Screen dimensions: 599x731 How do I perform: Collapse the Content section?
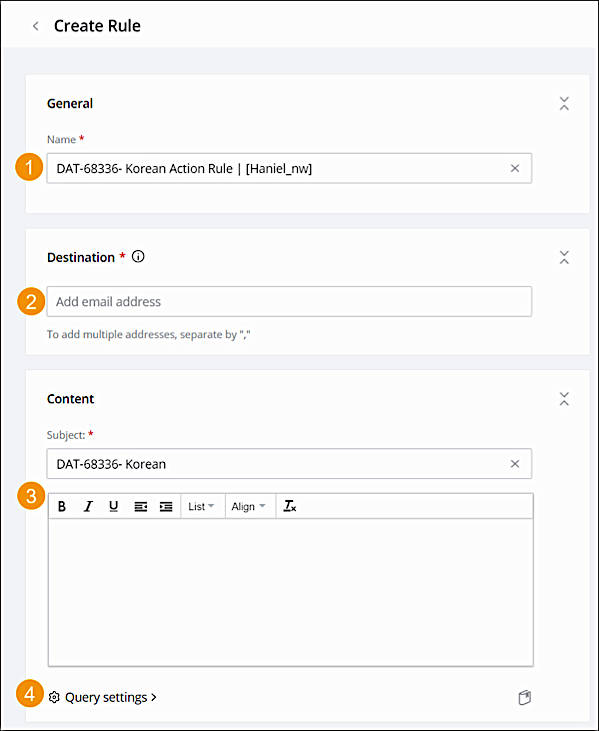click(564, 399)
